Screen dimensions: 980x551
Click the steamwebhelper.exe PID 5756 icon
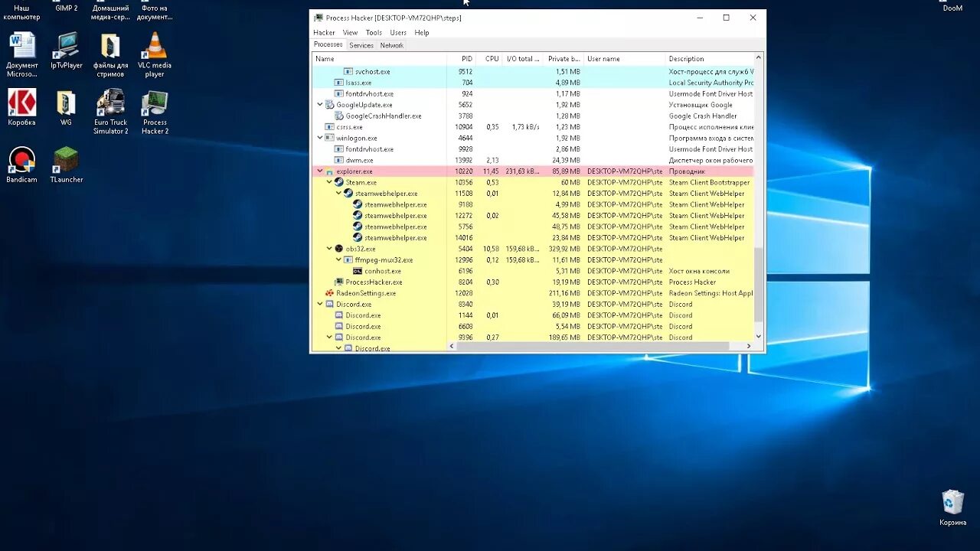358,227
